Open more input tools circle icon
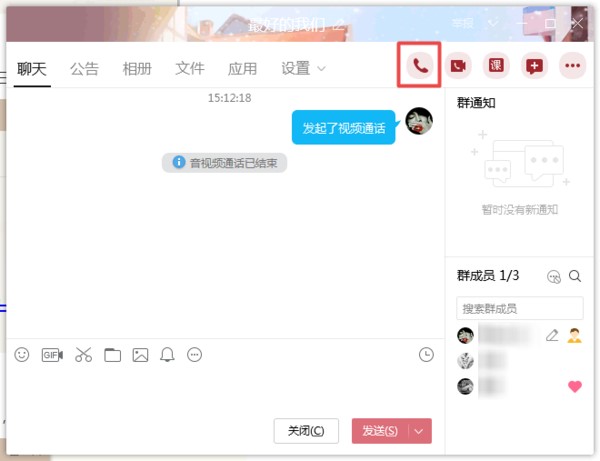This screenshot has width=600, height=461. click(194, 355)
